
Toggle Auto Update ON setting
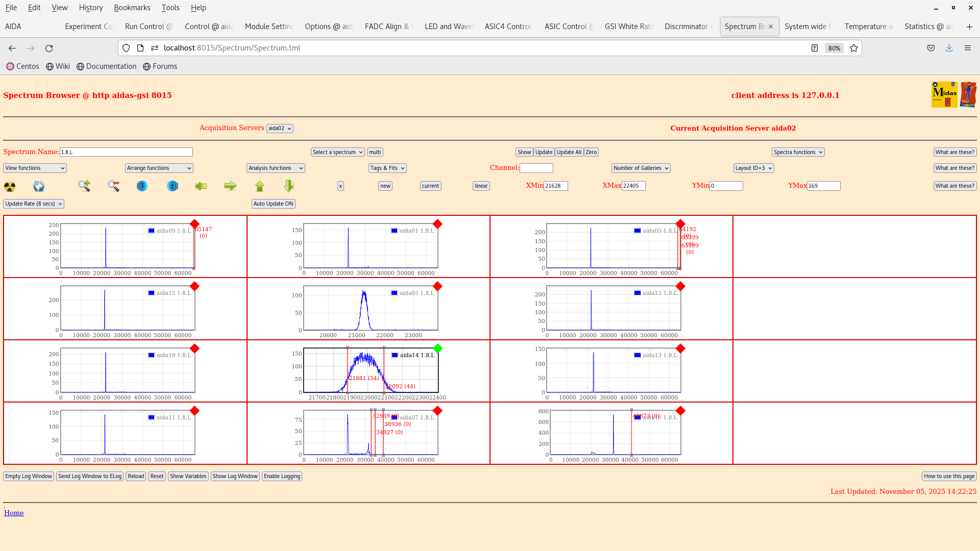273,204
